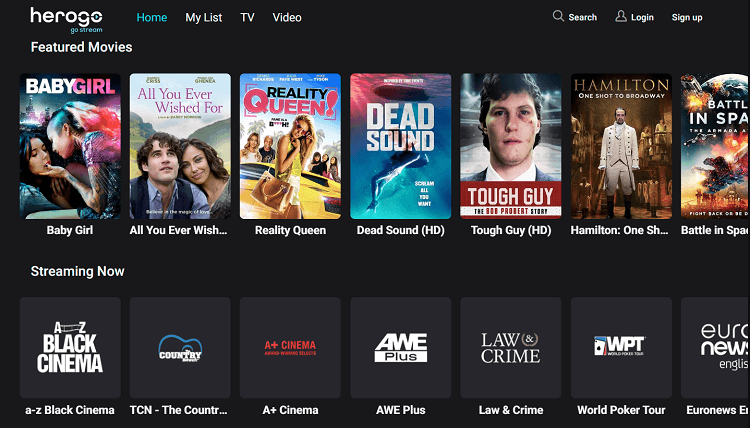Click the World Poker Tour channel name

[x=621, y=410]
